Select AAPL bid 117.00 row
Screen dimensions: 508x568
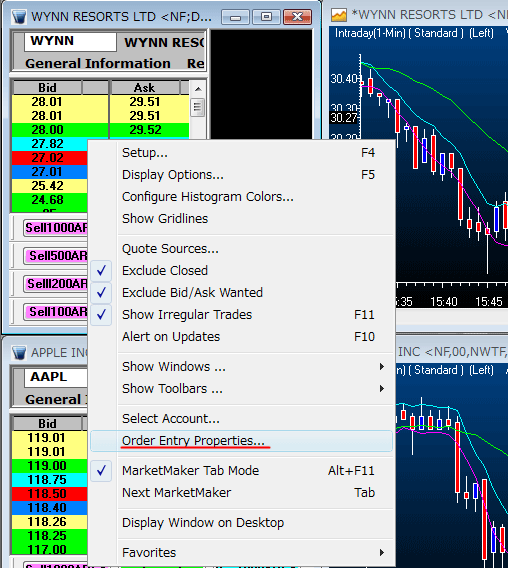pos(50,550)
